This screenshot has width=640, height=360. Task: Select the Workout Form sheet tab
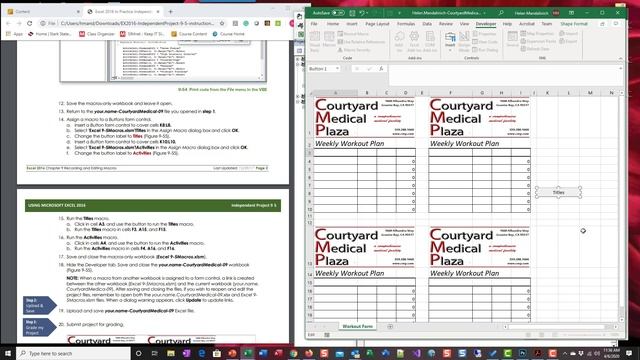[x=358, y=327]
